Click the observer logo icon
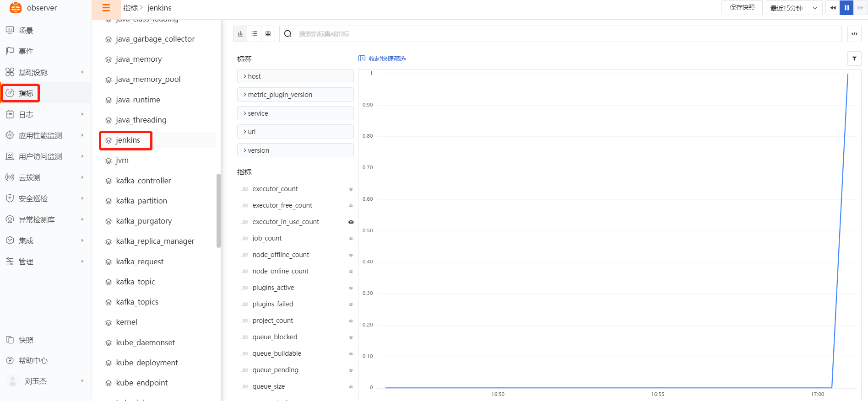868x401 pixels. tap(16, 8)
